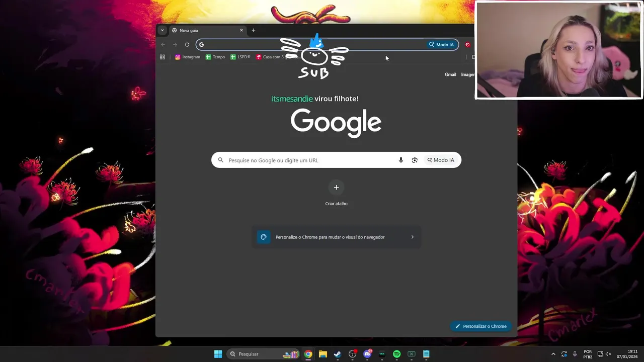
Task: Reload the page with the refresh icon
Action: pos(187,45)
